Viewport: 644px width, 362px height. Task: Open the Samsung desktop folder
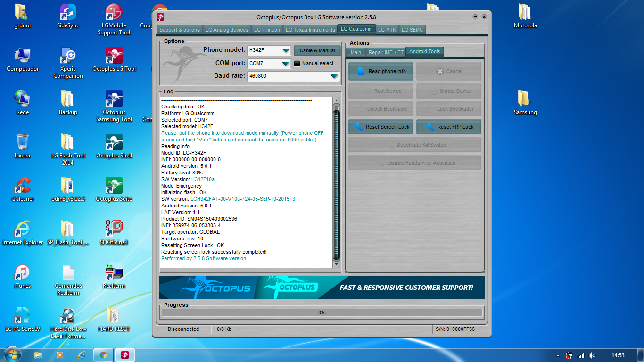click(x=525, y=103)
